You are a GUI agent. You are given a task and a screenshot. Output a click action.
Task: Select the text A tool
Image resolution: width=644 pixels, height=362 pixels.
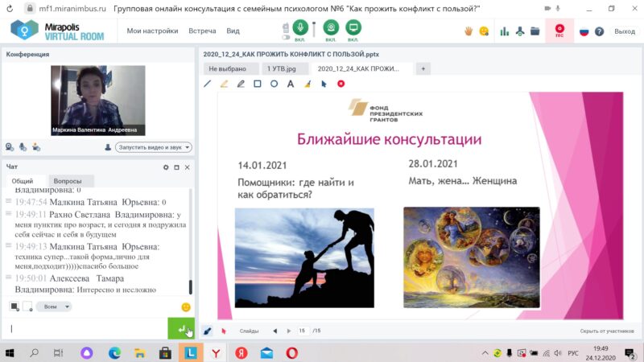[x=291, y=84]
